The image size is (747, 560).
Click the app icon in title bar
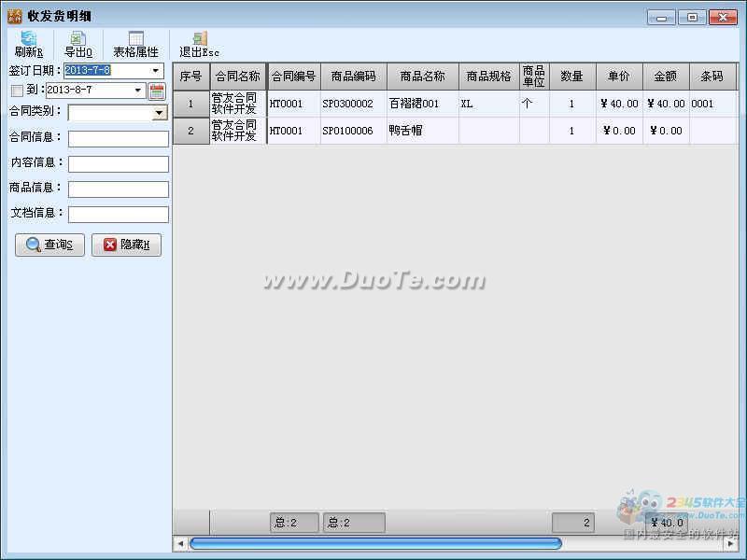(x=15, y=16)
